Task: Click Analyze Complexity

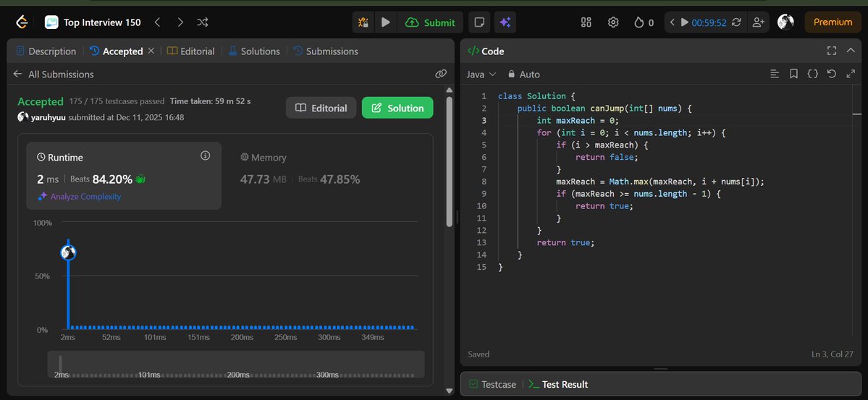Action: [x=79, y=197]
